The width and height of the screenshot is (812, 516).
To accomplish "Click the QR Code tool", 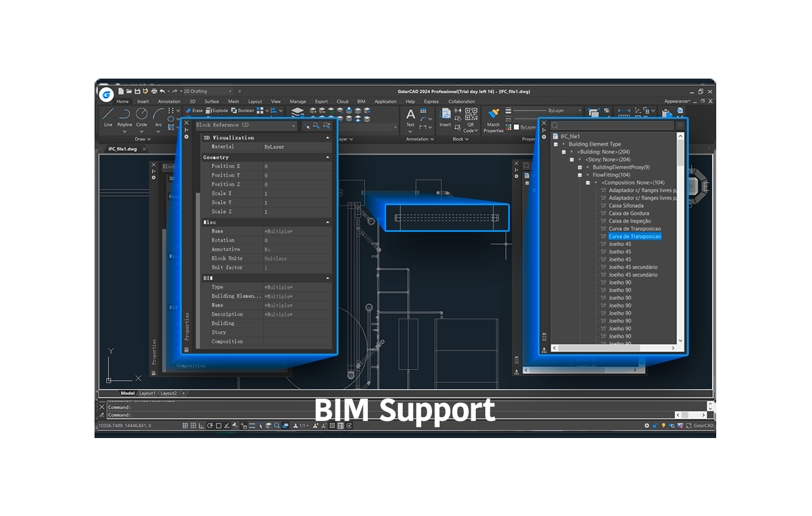I will (471, 119).
